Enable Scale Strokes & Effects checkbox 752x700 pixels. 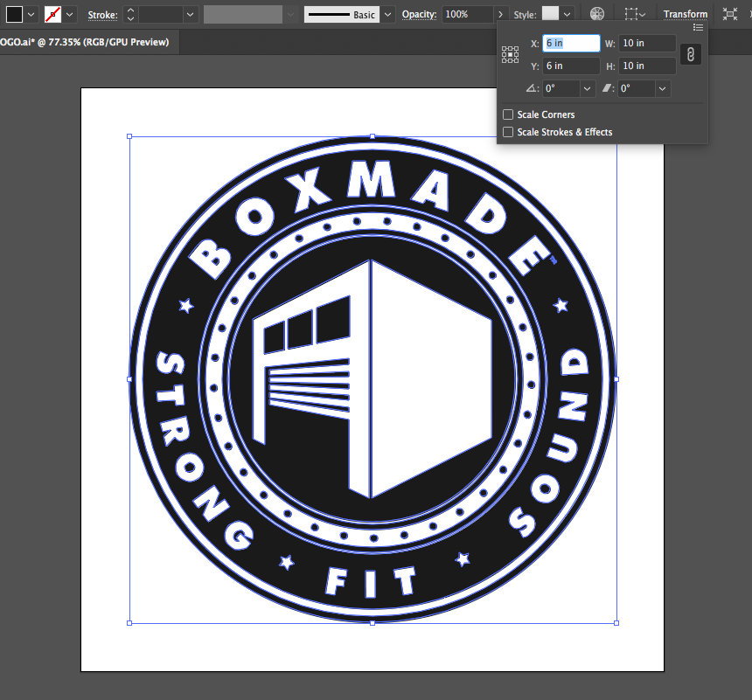(508, 132)
